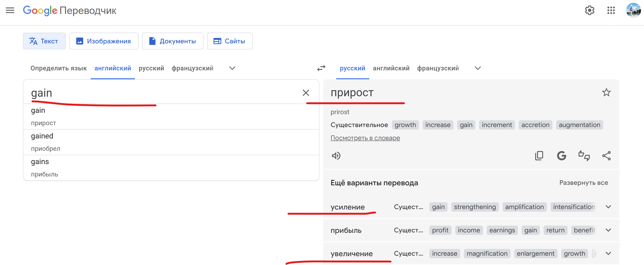Choose the 'gains' suggestion row
This screenshot has width=644, height=265.
[171, 168]
